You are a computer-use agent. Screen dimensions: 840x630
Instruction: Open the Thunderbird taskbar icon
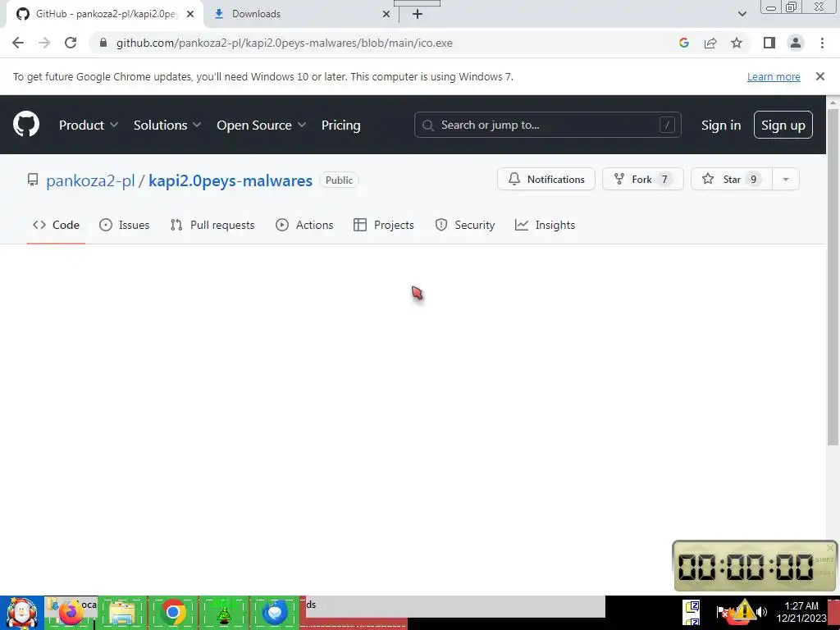(275, 613)
